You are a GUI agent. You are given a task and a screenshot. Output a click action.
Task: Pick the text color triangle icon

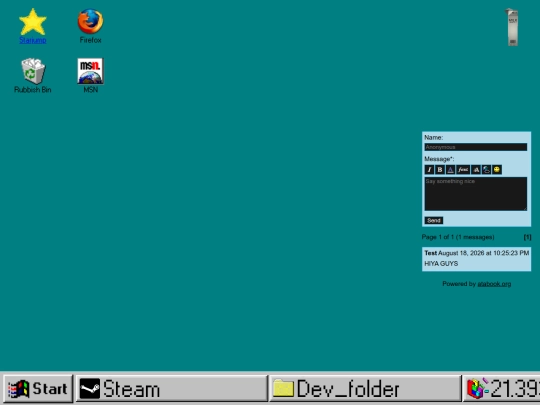coord(450,169)
